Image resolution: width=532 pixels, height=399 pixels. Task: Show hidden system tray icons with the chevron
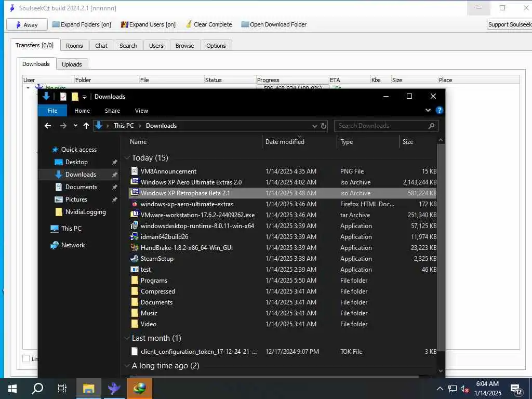click(440, 389)
